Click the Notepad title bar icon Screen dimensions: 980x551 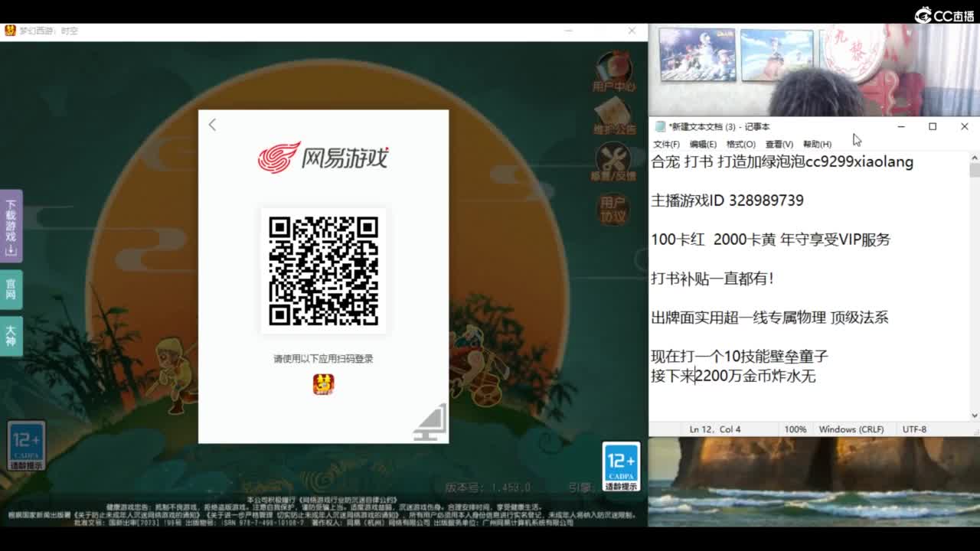(x=660, y=127)
